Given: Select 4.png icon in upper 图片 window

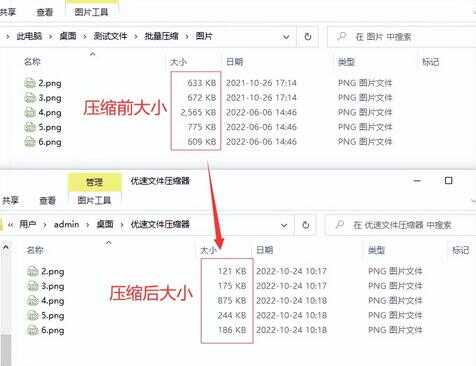Looking at the screenshot, I should (30, 112).
